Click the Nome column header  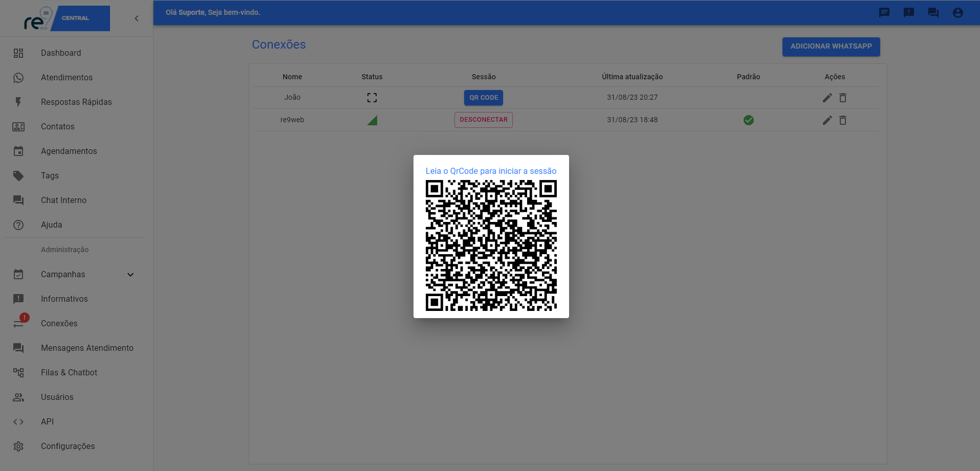point(292,77)
